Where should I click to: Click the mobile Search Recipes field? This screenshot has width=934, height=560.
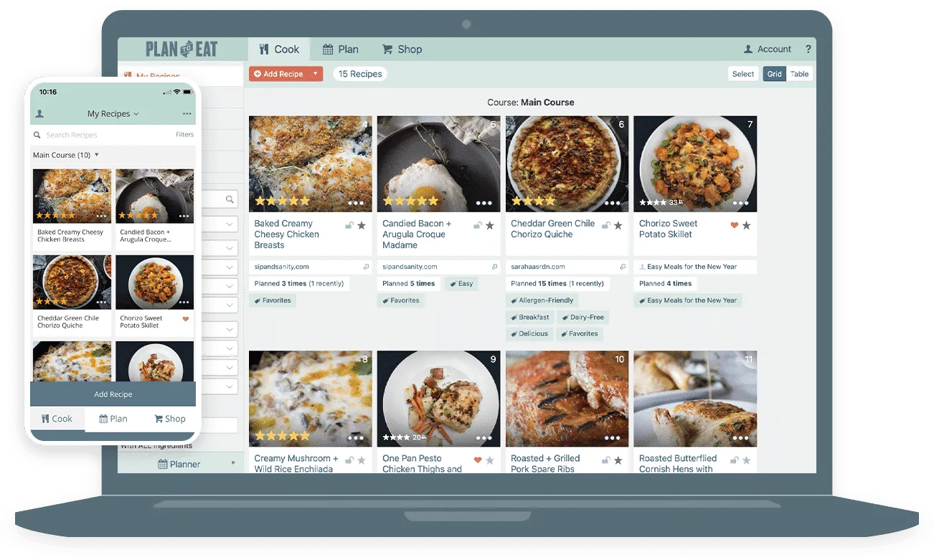(100, 135)
